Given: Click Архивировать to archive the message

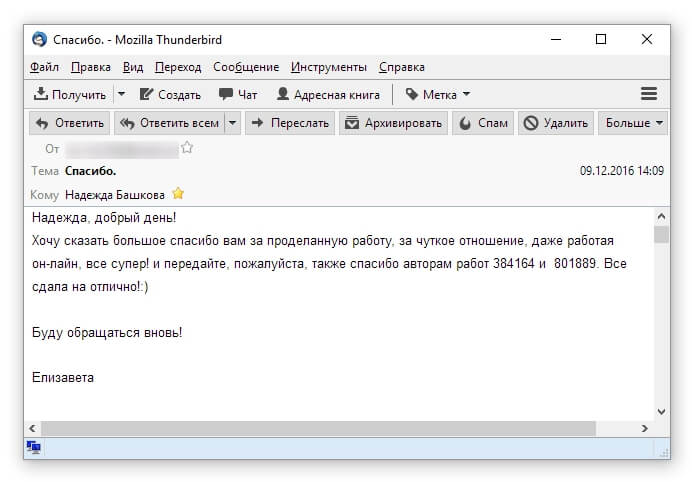Looking at the screenshot, I should point(393,123).
